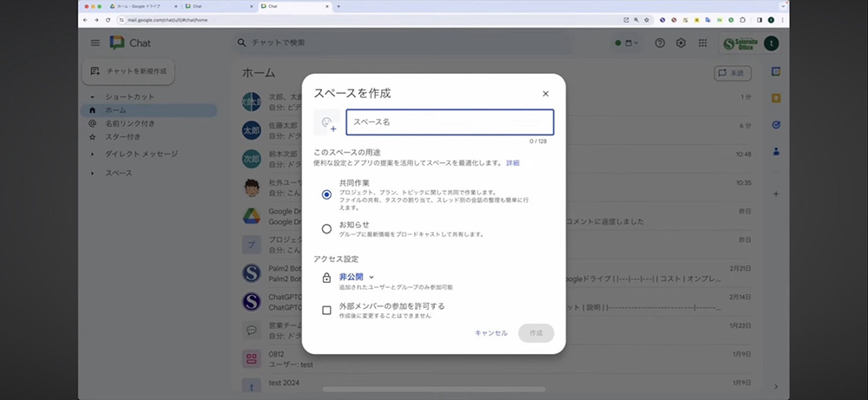Viewport: 868px width, 400px height.
Task: Open the main menu hamburger icon
Action: (x=95, y=43)
